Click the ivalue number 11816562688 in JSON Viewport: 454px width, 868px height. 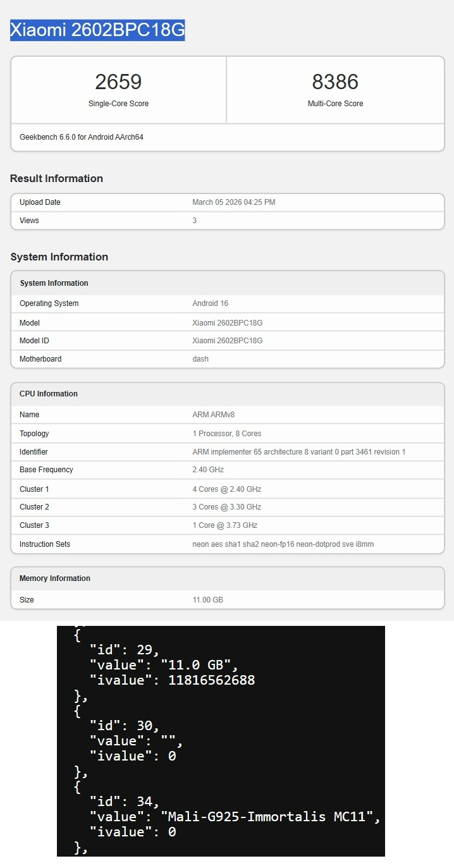pyautogui.click(x=211, y=680)
